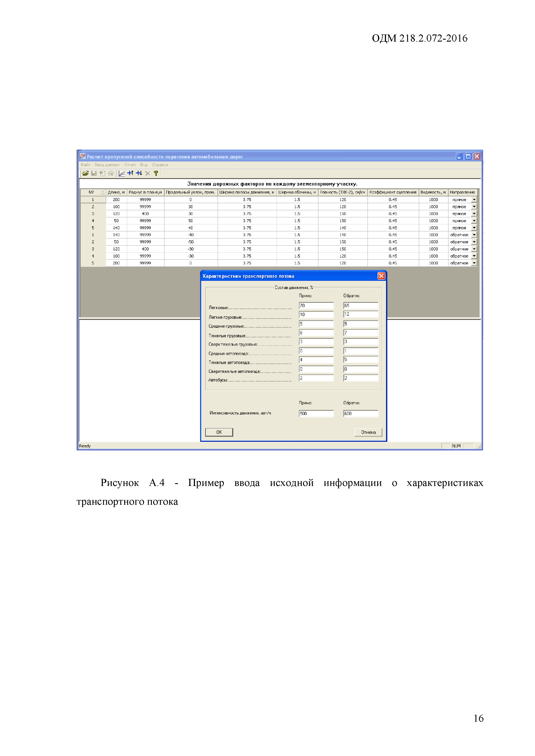Viewport: 535px width, 756px height.
Task: Close the Характеристики транспортного потока dialog
Action: point(381,276)
